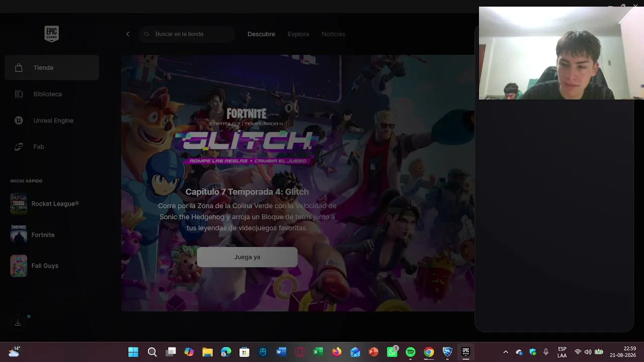Open Spotify from the taskbar
This screenshot has height=362, width=644.
coord(411,352)
